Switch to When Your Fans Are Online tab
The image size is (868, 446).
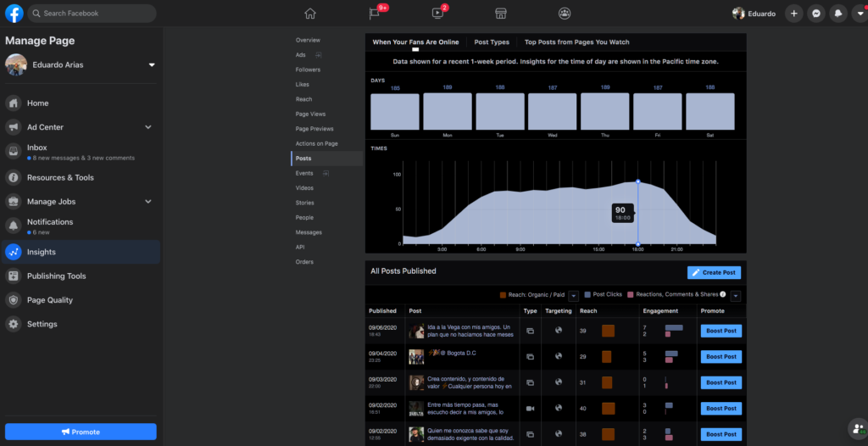[415, 42]
